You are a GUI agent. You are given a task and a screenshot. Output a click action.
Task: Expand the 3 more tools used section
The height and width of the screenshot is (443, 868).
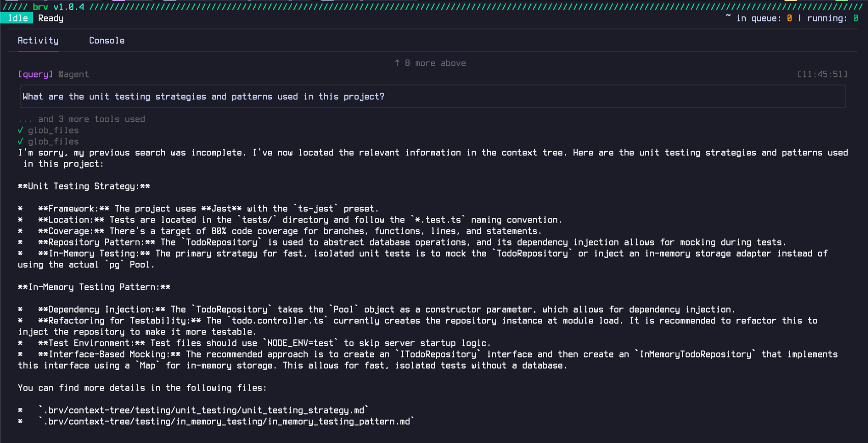pos(81,119)
